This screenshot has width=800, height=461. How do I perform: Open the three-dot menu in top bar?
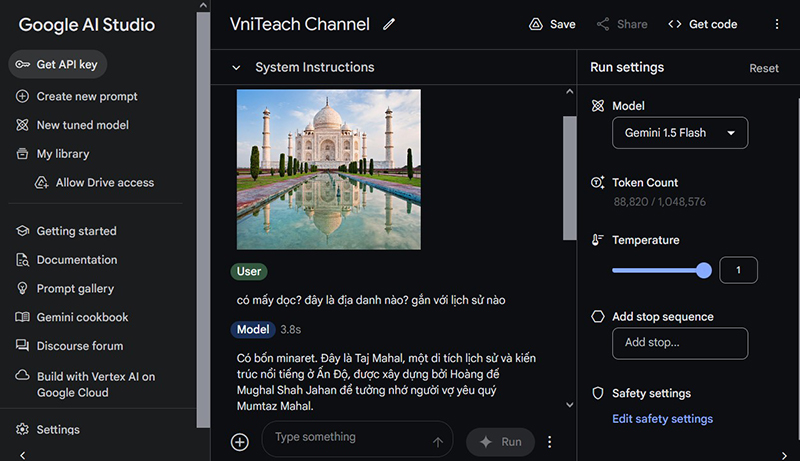point(777,24)
